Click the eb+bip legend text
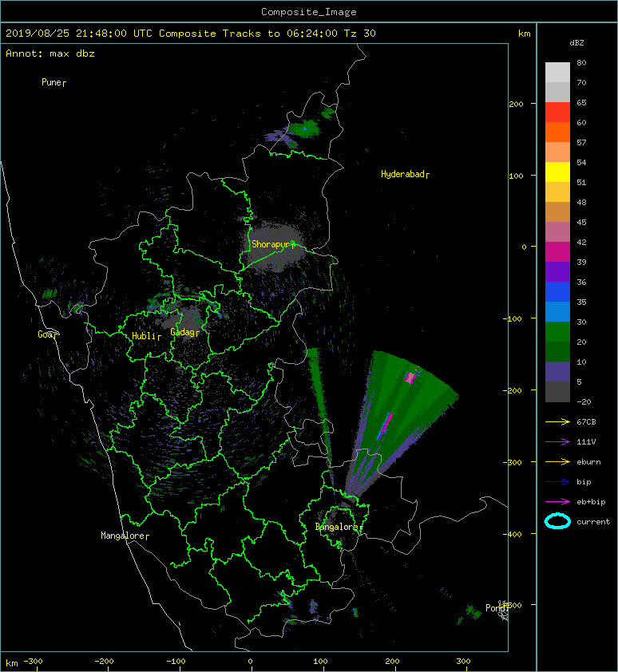Viewport: 618px width, 672px height. [x=591, y=502]
